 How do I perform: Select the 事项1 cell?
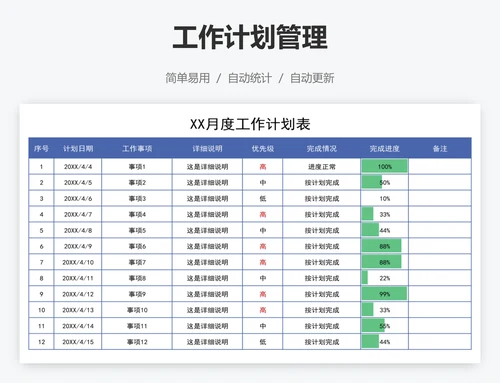(x=137, y=166)
